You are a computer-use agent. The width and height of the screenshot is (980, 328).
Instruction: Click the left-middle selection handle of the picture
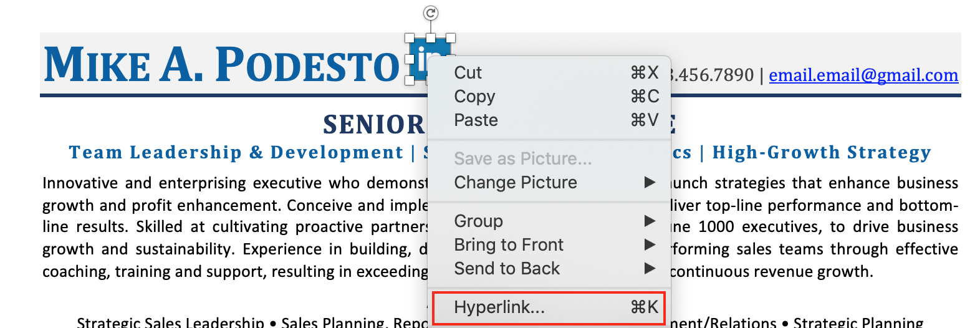tap(410, 59)
